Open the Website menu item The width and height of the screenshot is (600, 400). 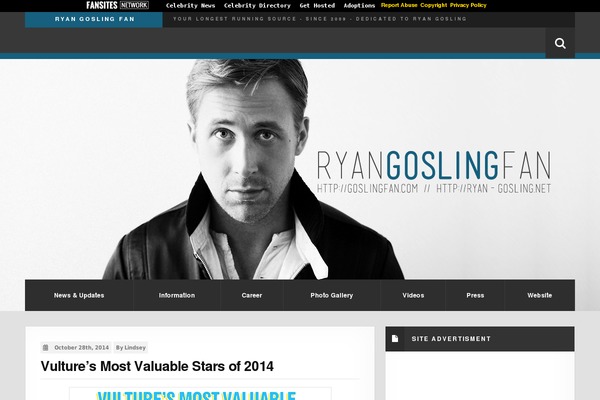click(540, 295)
